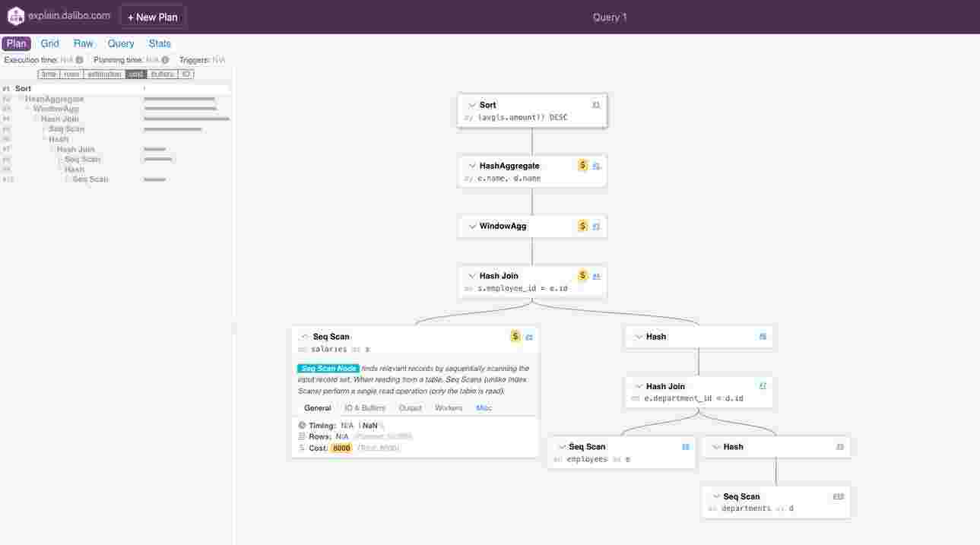Viewport: 980px width, 545px height.
Task: Click the cost badge on HashAggregate node
Action: [583, 166]
